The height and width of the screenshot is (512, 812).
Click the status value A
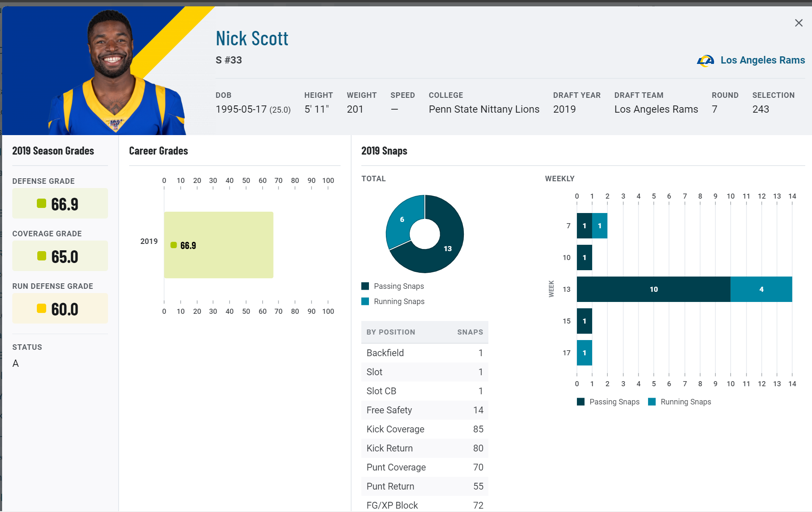(16, 363)
